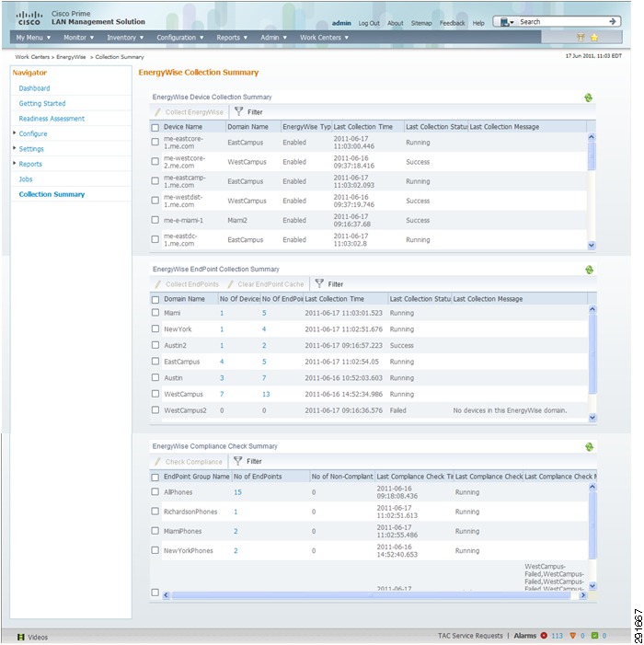This screenshot has width=644, height=645.
Task: Click the Log Out link
Action: click(369, 23)
